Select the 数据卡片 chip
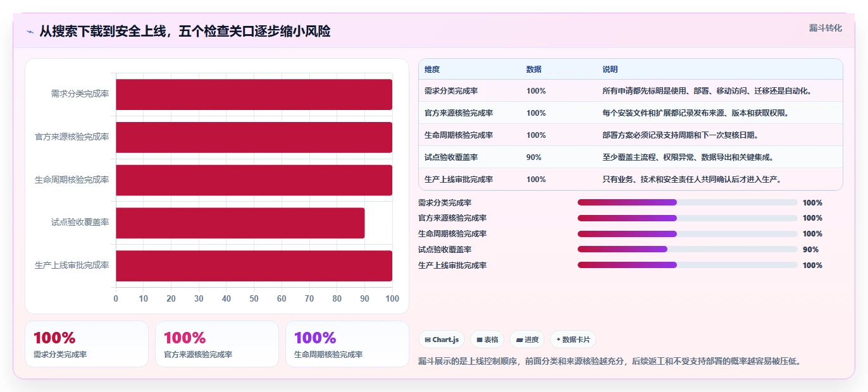The width and height of the screenshot is (868, 392). [x=573, y=340]
